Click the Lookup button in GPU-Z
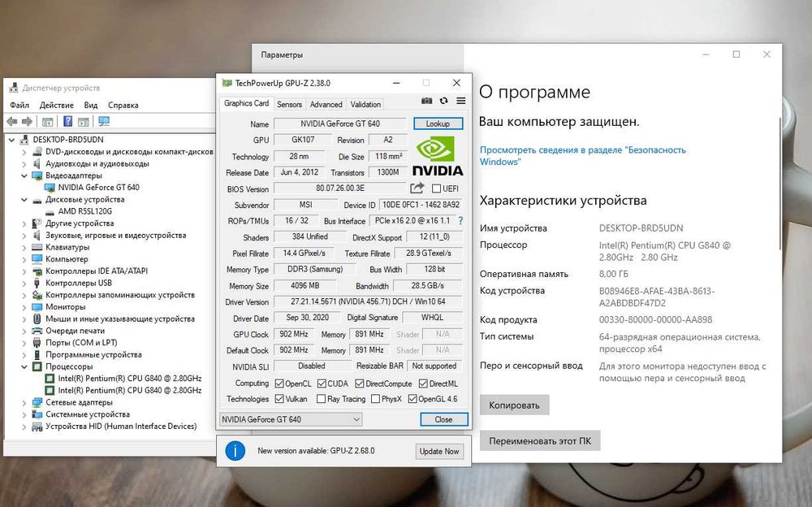The height and width of the screenshot is (507, 812). click(438, 123)
